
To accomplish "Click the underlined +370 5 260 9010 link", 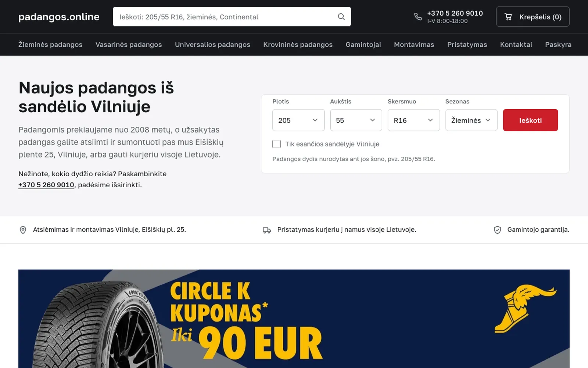I will (46, 185).
